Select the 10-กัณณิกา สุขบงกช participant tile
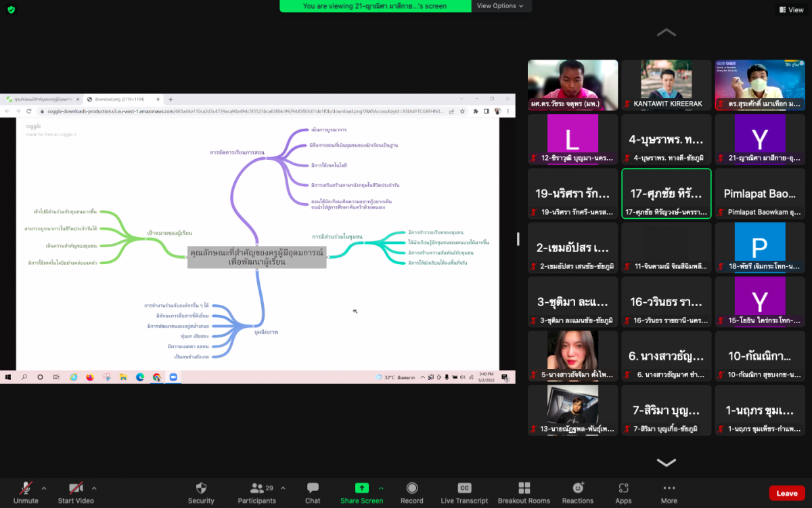Screen dimensions: 812x508 (760, 356)
